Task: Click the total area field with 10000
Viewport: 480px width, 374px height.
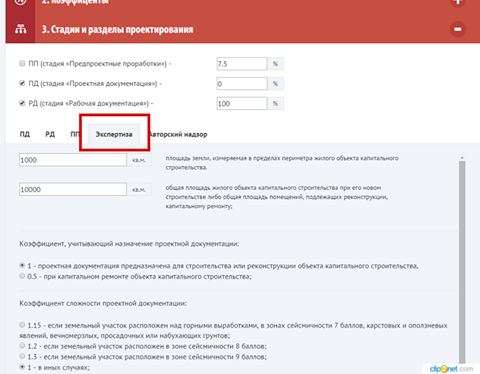Action: pyautogui.click(x=73, y=189)
